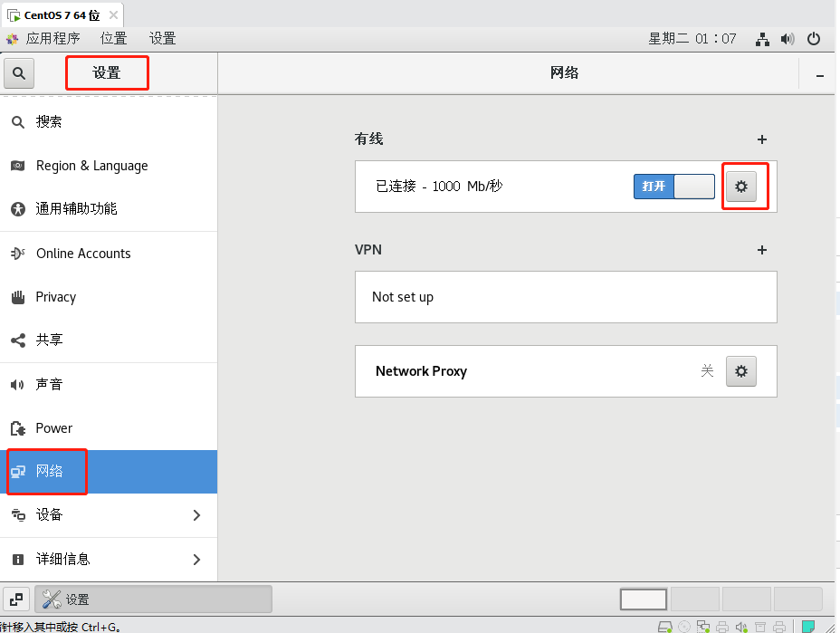Click show desktop icon in bottom panel

point(16,599)
